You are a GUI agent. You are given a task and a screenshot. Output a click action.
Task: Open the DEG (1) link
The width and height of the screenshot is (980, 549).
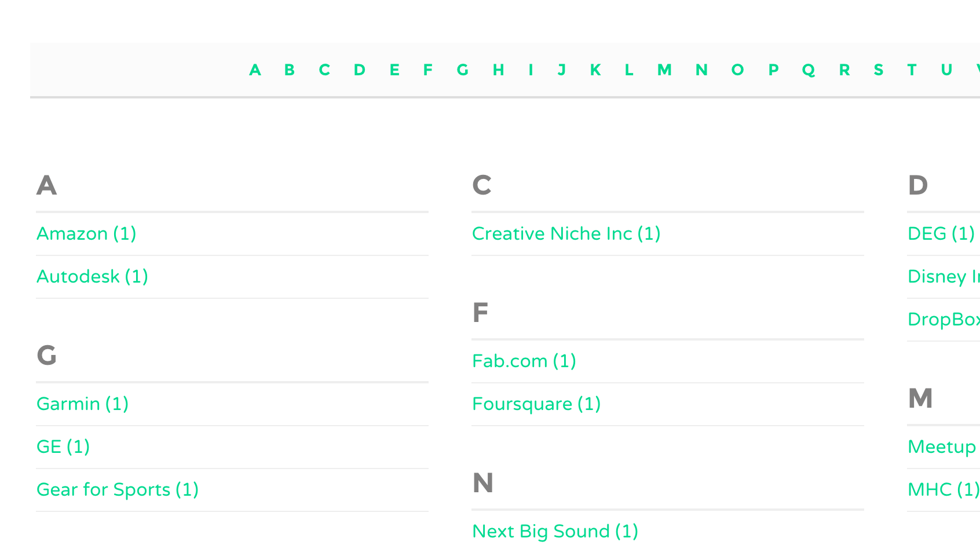point(941,233)
